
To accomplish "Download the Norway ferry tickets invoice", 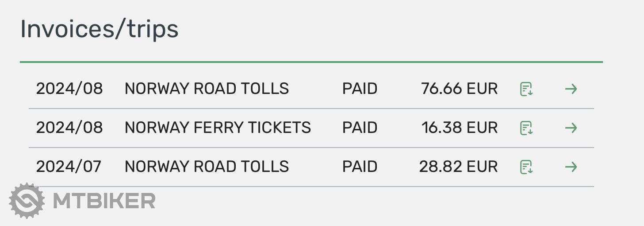I will 526,128.
